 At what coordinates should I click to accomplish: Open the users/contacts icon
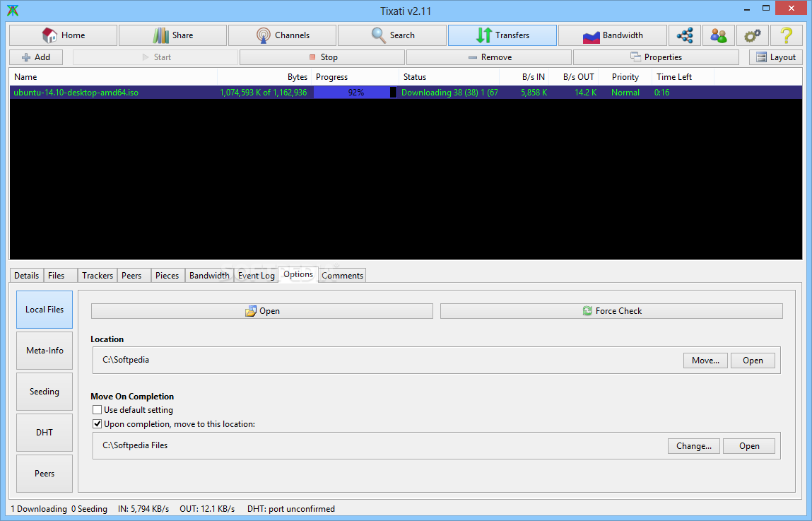[x=718, y=35]
